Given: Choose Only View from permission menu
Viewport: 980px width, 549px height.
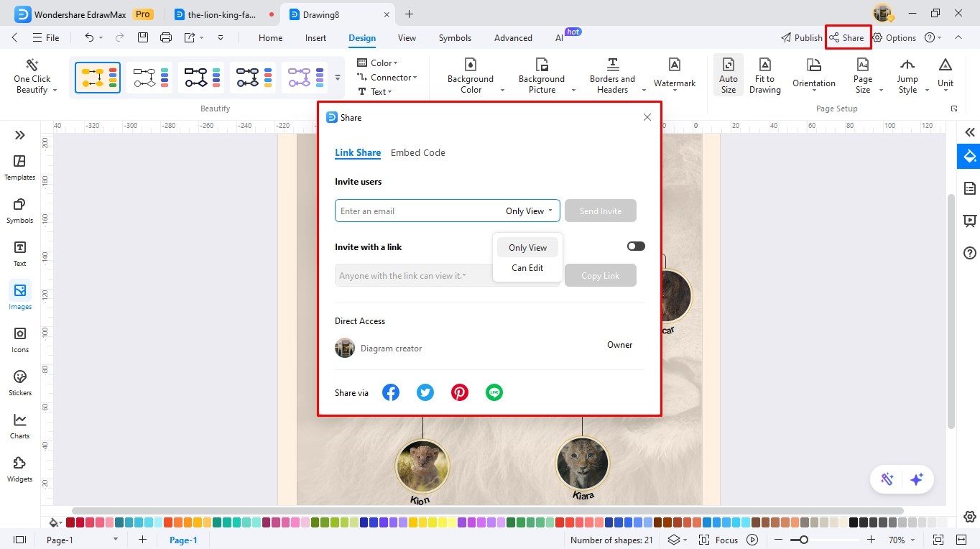Looking at the screenshot, I should point(528,247).
